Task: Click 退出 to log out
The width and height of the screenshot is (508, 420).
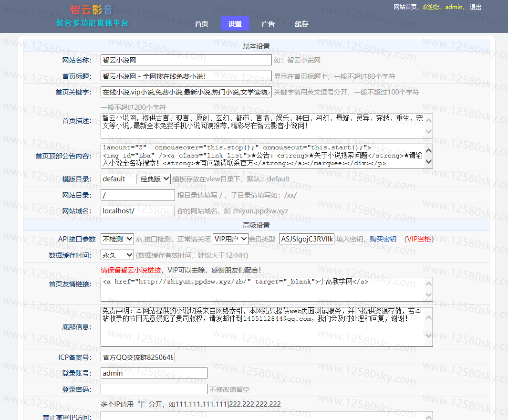Action: tap(475, 7)
